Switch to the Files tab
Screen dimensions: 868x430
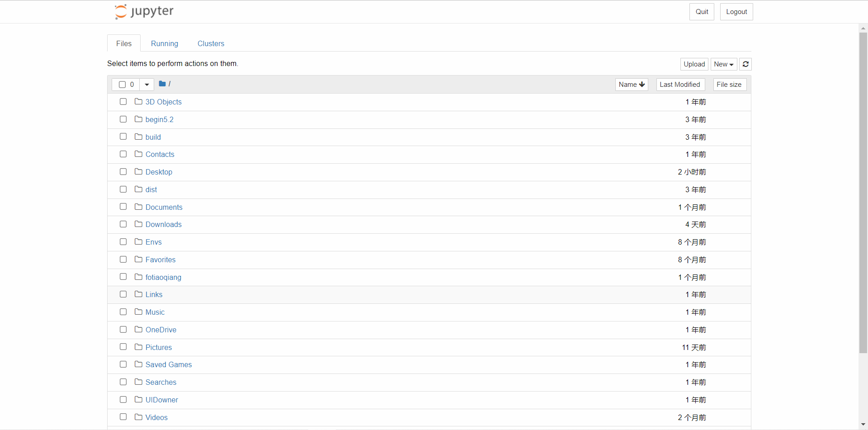tap(124, 43)
